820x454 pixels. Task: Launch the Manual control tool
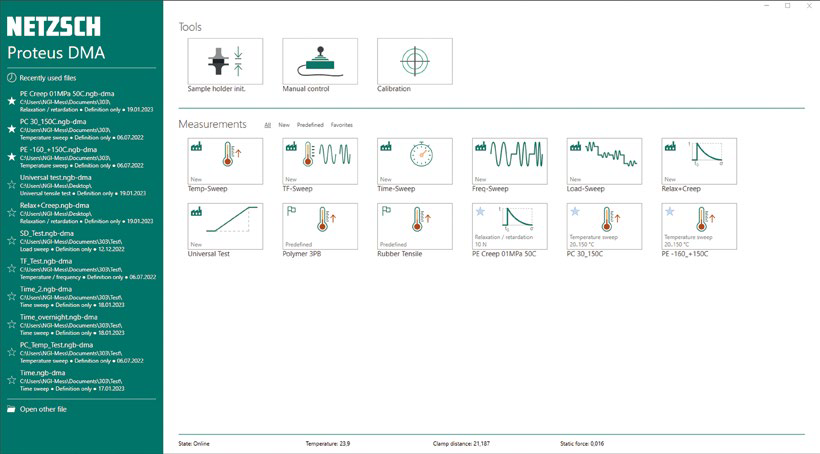click(320, 61)
